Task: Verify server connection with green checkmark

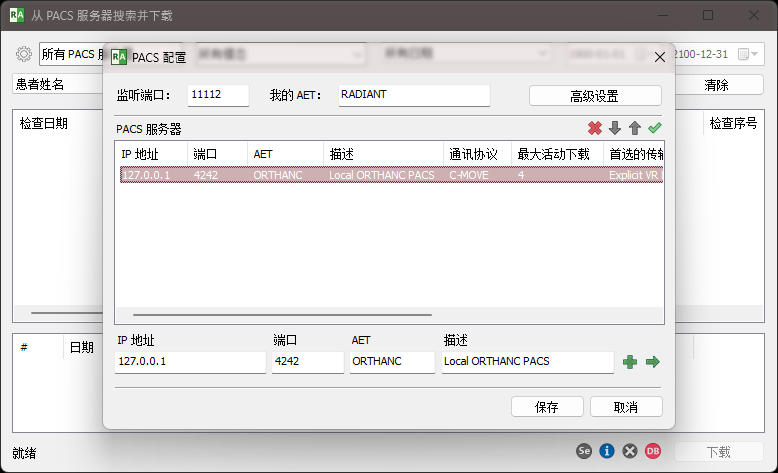Action: point(654,128)
